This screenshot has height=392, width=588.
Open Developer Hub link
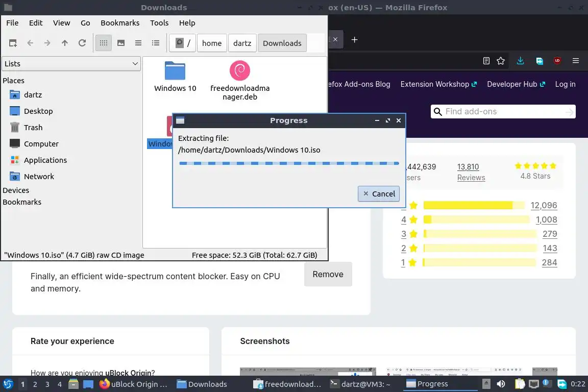(516, 84)
